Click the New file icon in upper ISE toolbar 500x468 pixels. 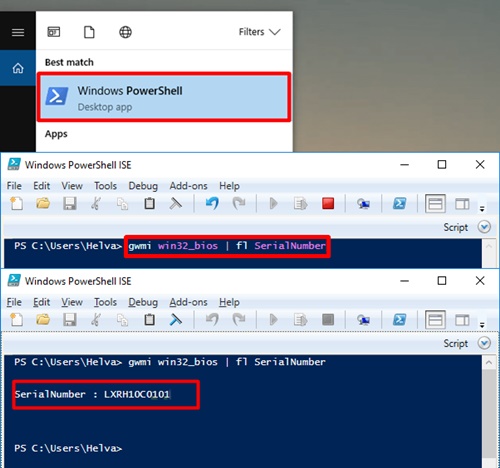(17, 203)
